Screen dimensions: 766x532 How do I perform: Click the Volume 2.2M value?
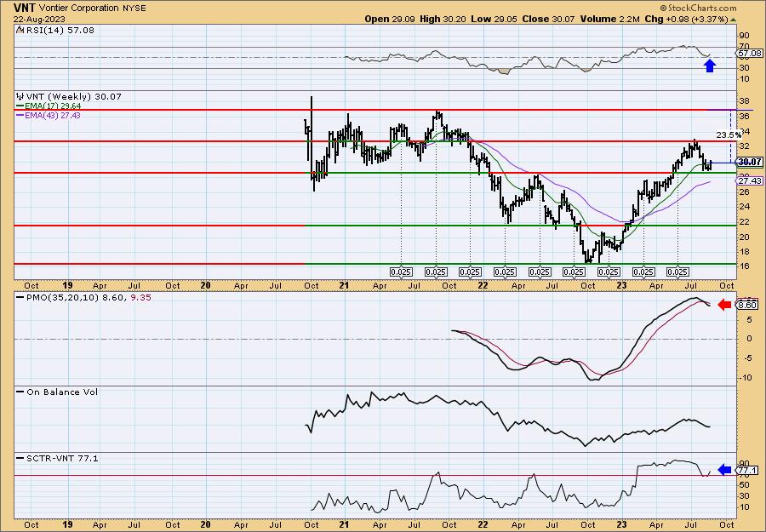coord(609,19)
